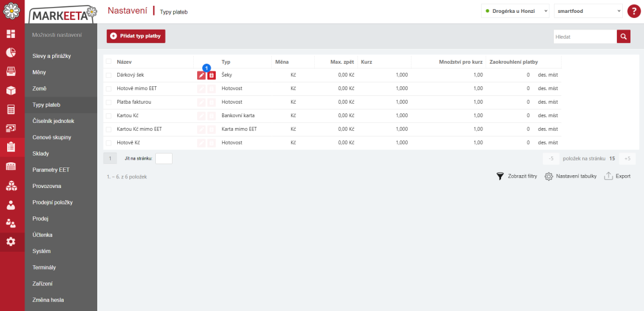Screen dimensions: 644x311
Task: Open the pie chart reports icon
Action: 11,53
